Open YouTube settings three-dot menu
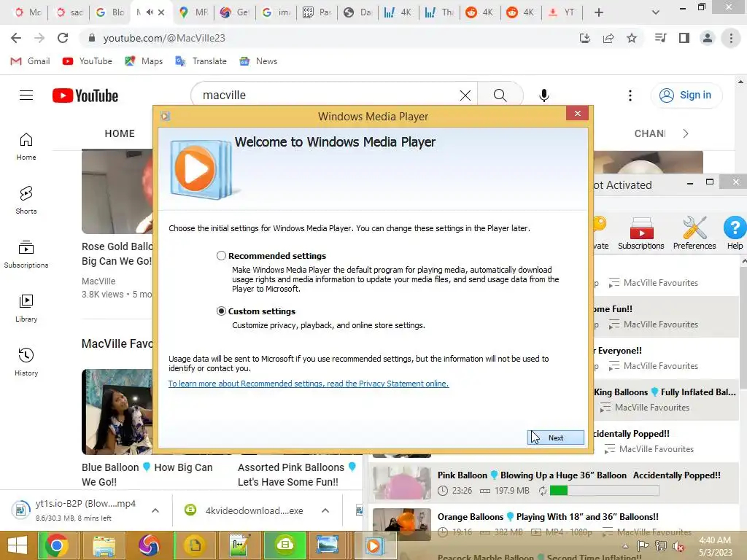The height and width of the screenshot is (560, 747). [x=630, y=96]
